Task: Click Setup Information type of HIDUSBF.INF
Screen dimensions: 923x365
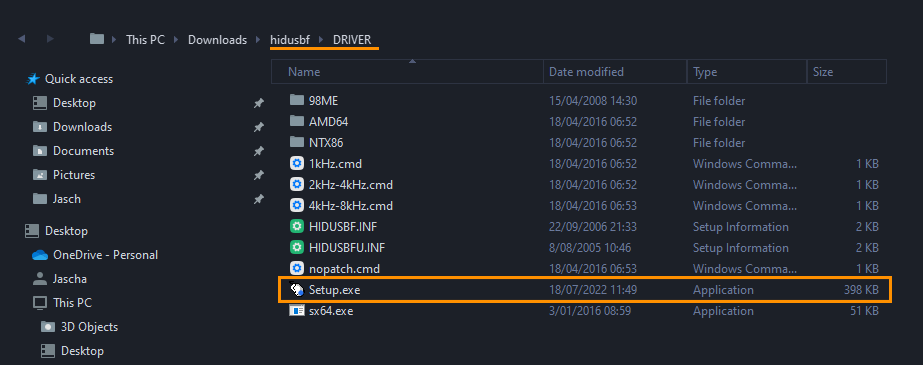Action: [x=741, y=227]
